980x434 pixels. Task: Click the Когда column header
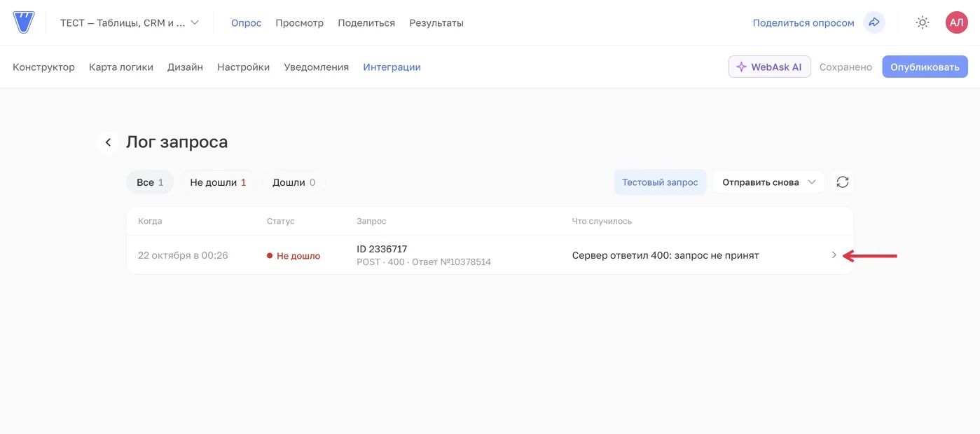(150, 221)
